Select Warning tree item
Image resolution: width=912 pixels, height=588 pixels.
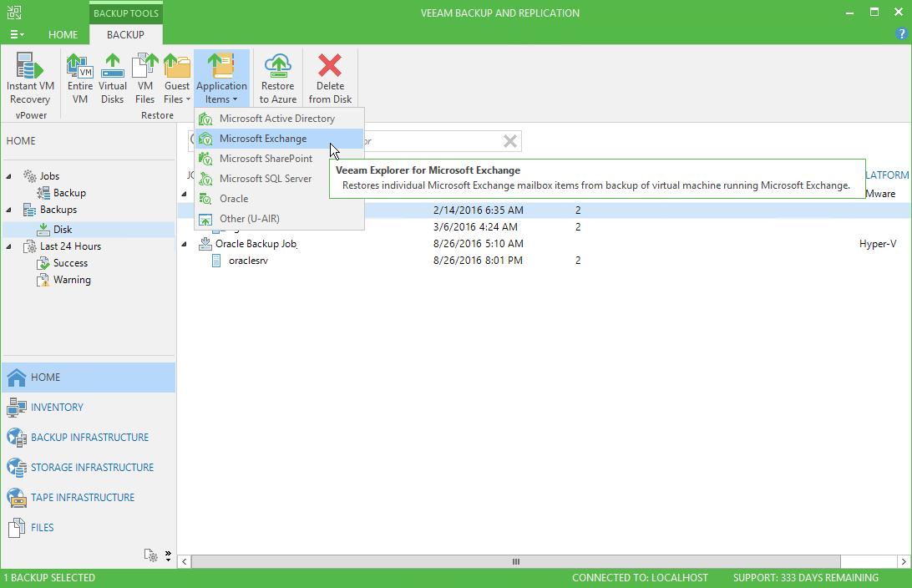[x=72, y=280]
